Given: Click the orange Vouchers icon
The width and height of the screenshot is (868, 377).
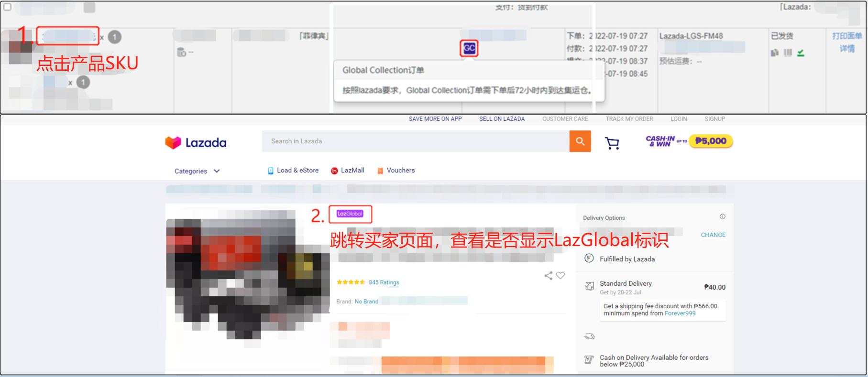Looking at the screenshot, I should pyautogui.click(x=381, y=171).
